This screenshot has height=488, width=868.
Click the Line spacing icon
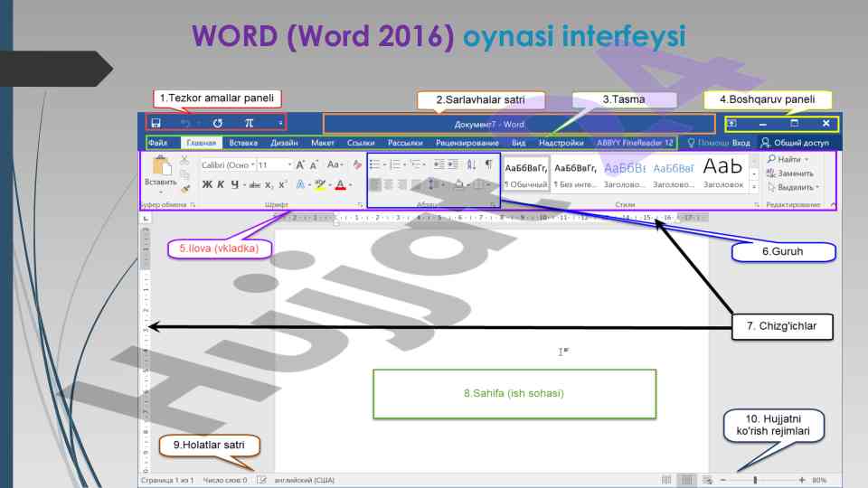[432, 184]
